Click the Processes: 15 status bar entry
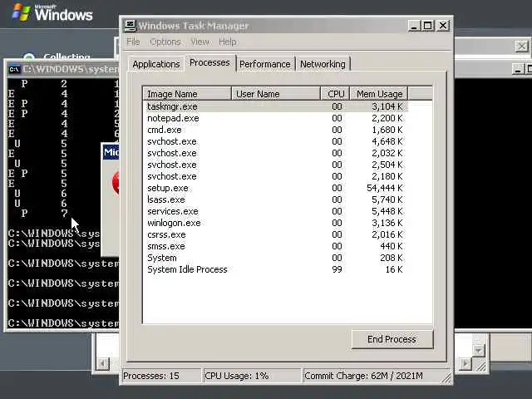The image size is (532, 399). point(161,376)
